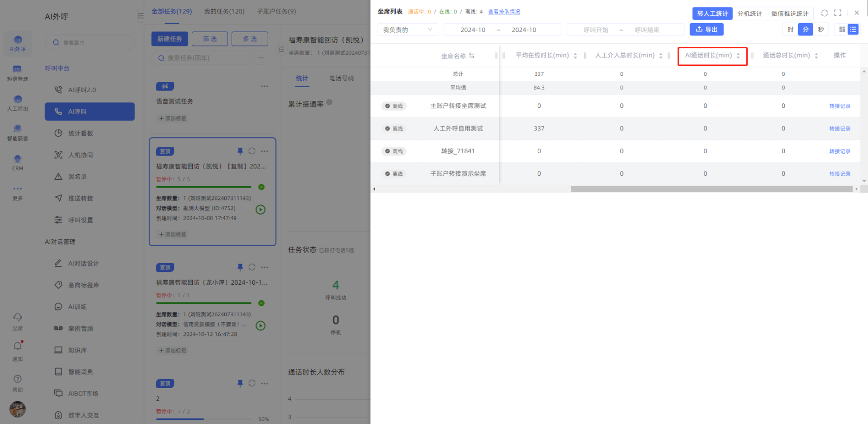Click the refresh icon in the agent list header

point(824,13)
